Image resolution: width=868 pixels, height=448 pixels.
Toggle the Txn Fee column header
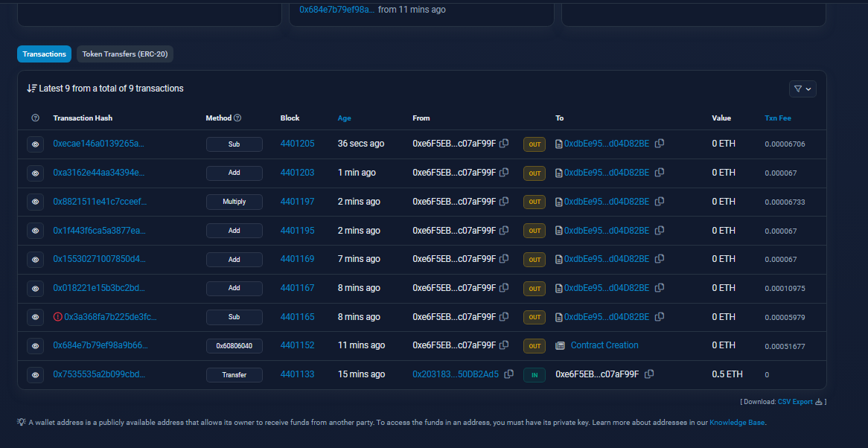coord(778,118)
